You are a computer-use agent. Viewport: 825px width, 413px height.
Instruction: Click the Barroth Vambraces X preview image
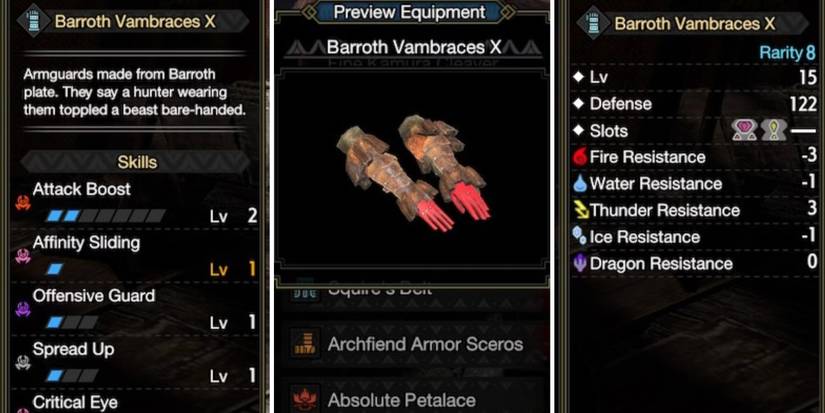pos(414,173)
